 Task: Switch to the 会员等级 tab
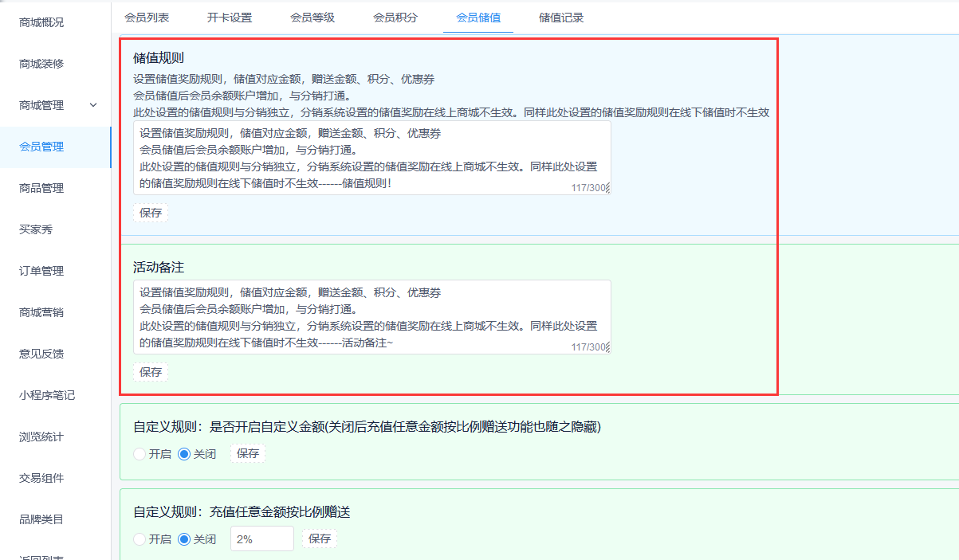pyautogui.click(x=312, y=18)
